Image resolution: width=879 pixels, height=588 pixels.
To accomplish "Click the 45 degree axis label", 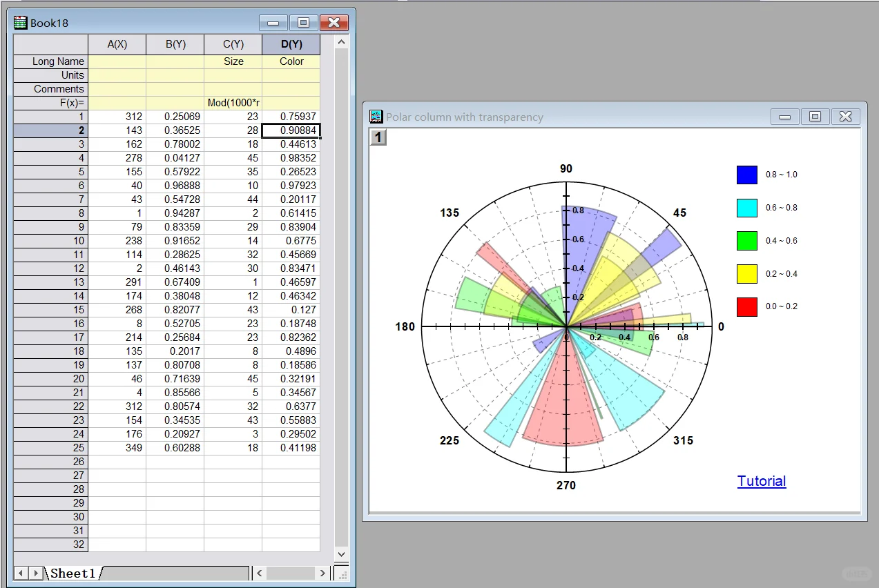I will click(680, 213).
